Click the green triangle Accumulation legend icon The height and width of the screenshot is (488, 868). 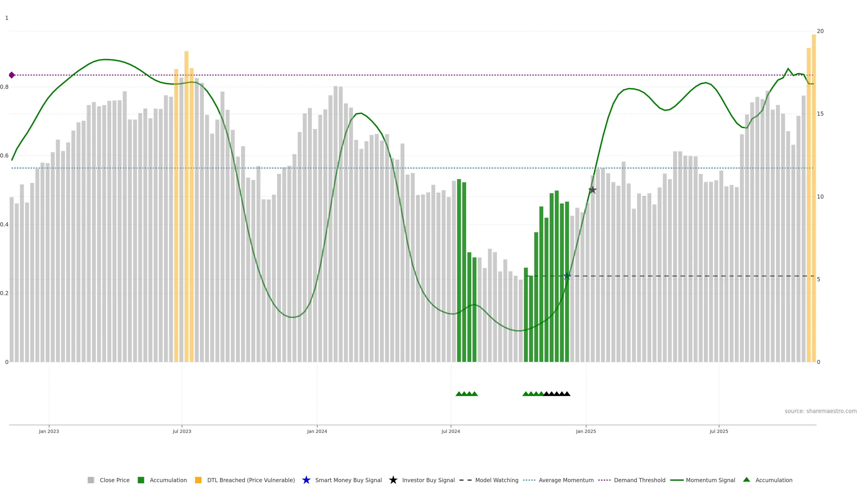click(x=746, y=480)
